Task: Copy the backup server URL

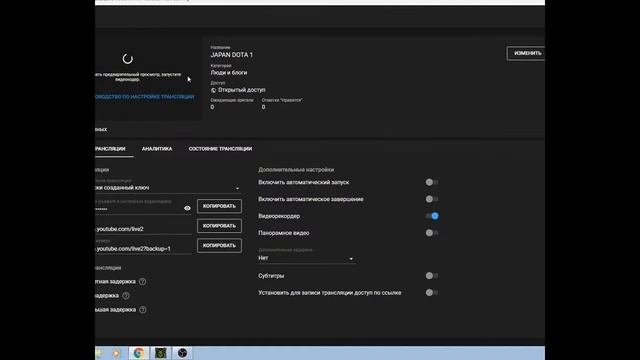Action: coord(219,245)
